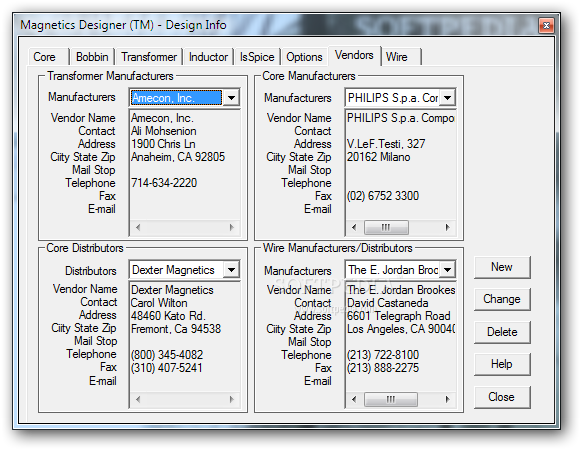Select telephone (800) 345-4082

pos(167,355)
